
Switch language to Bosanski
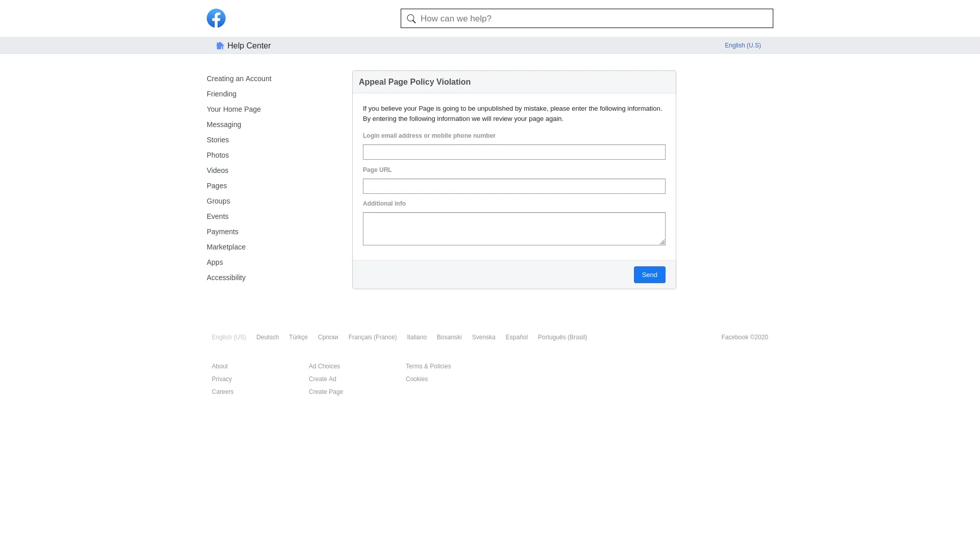point(449,337)
